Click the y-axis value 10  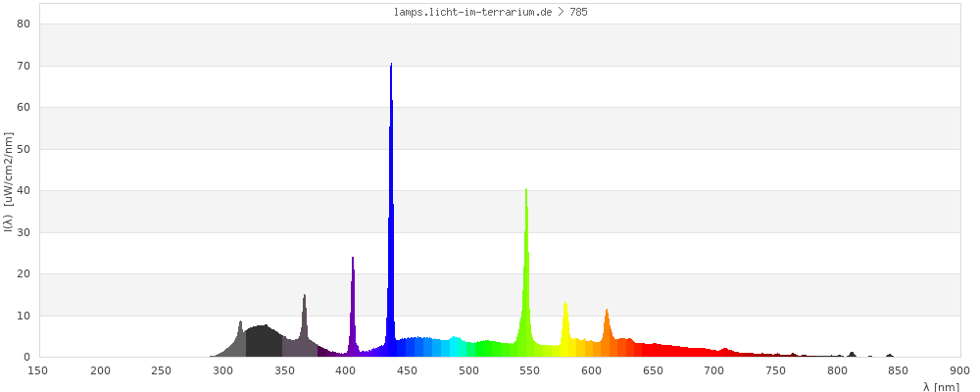coord(25,316)
